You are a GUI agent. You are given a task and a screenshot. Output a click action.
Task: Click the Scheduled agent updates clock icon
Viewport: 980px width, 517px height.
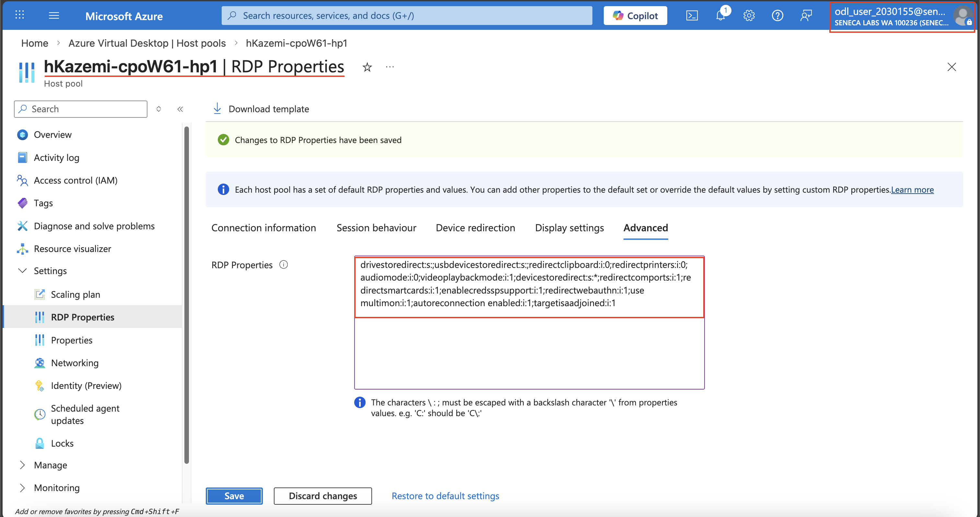point(40,414)
